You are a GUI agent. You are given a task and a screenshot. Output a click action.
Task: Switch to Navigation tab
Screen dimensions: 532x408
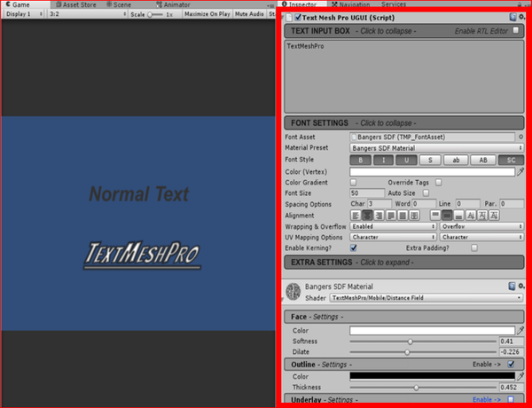click(x=351, y=4)
